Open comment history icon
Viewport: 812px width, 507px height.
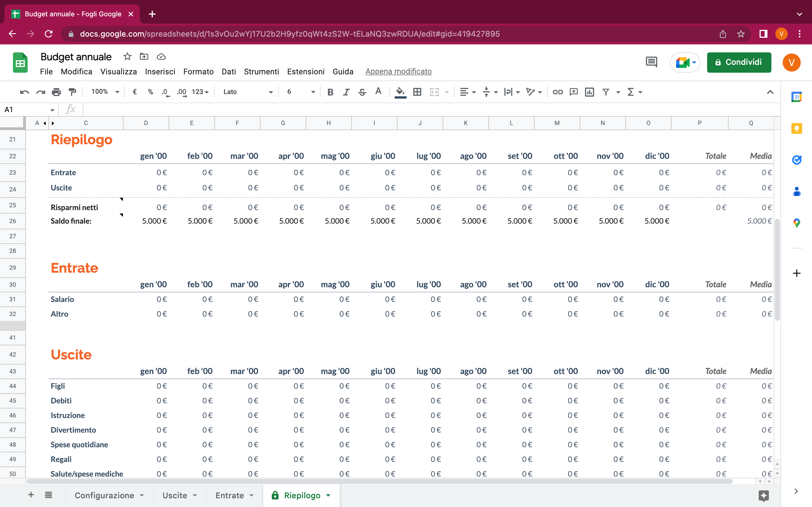click(x=651, y=62)
